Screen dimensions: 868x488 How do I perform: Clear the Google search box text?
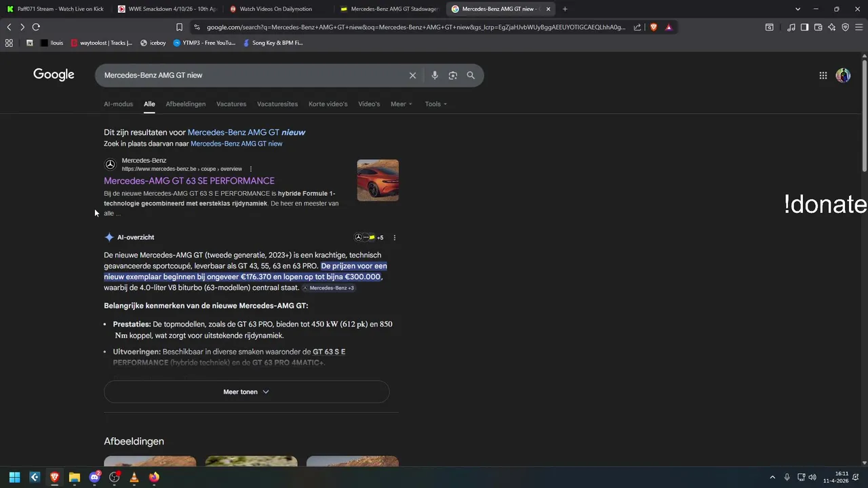click(x=412, y=75)
